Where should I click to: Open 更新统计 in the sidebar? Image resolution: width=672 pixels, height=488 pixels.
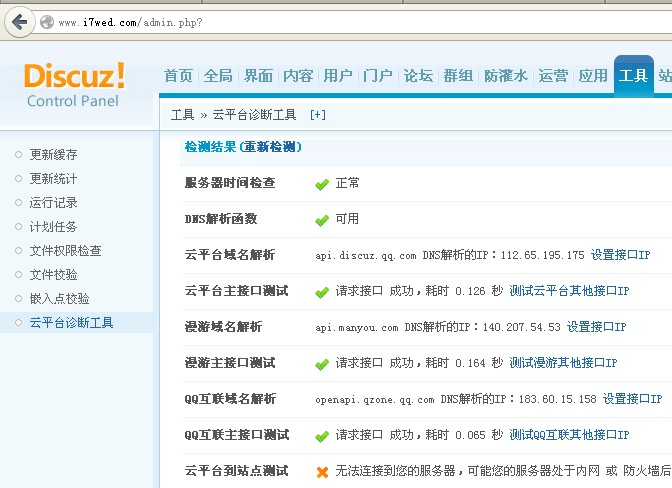pyautogui.click(x=53, y=179)
